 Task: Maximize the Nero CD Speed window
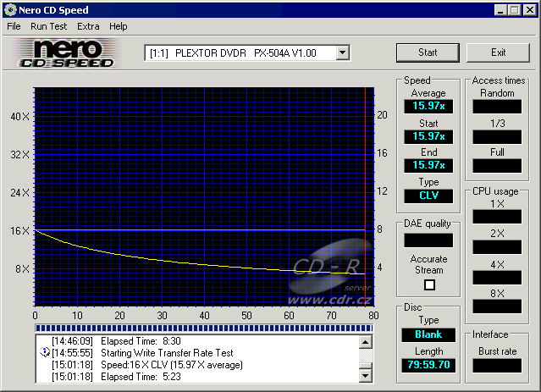[514, 10]
